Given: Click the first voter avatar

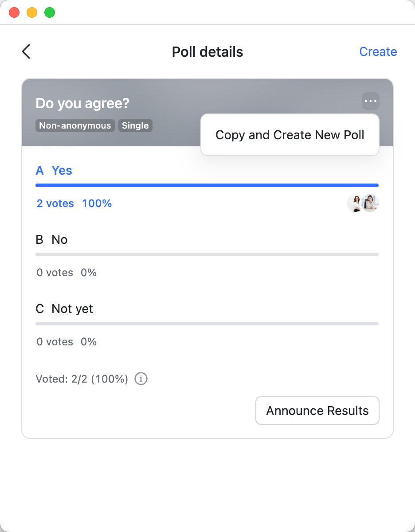Looking at the screenshot, I should [x=355, y=203].
